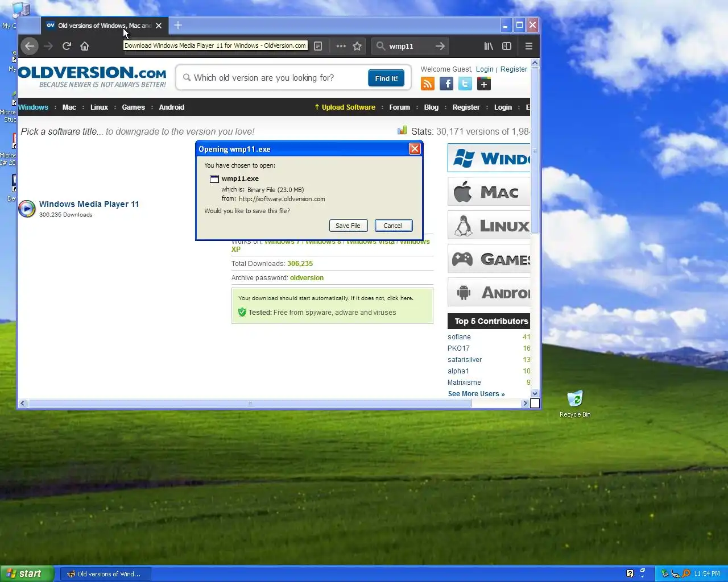Click Login link beside Welcome Guest
The image size is (728, 582).
(485, 69)
